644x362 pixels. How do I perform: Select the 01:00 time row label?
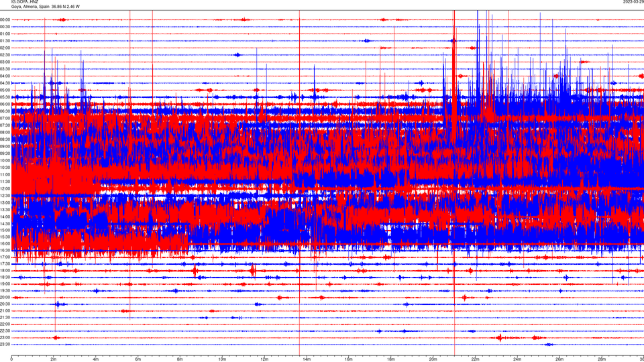pos(5,34)
